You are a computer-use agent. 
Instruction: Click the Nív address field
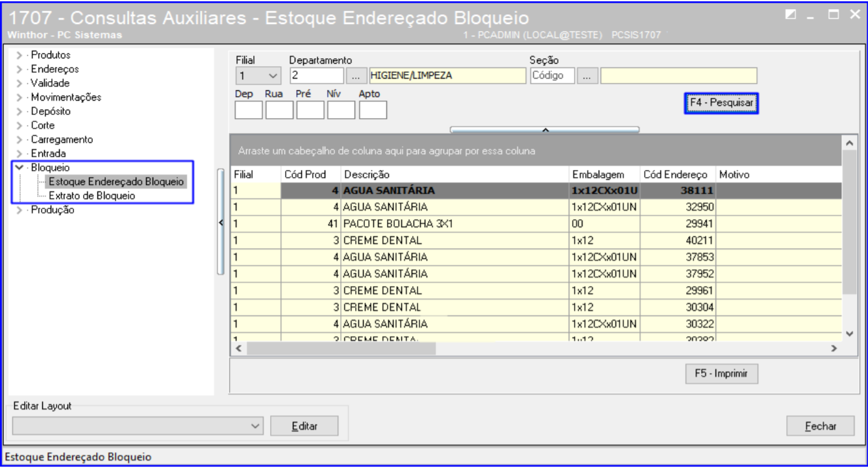[341, 110]
